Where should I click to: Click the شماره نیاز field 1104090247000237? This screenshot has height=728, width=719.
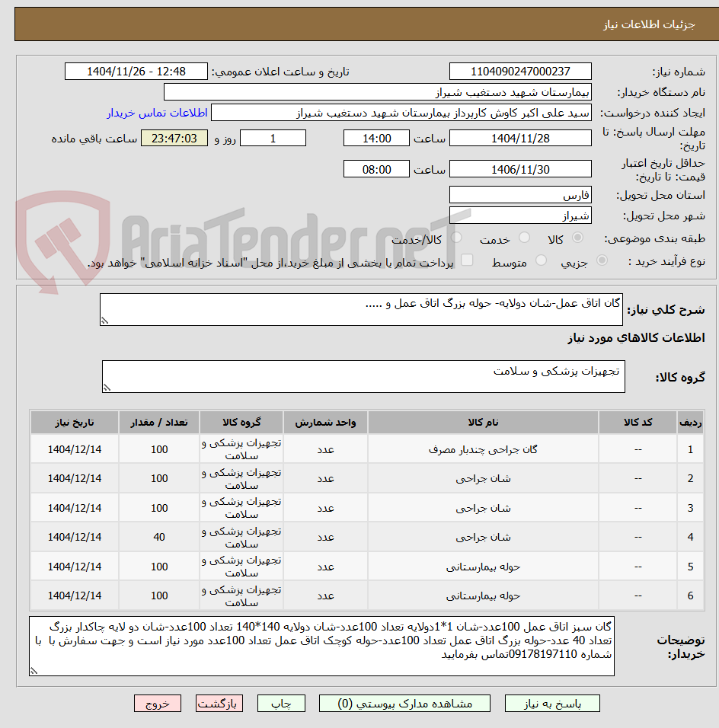point(520,72)
